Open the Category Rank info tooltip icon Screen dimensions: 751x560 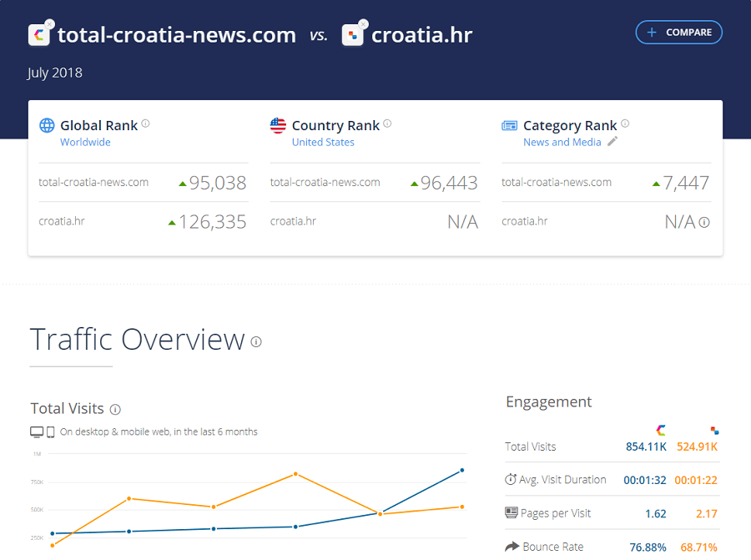(x=625, y=124)
